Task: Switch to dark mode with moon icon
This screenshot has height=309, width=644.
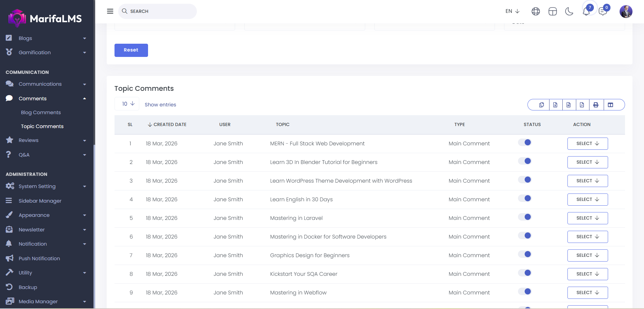Action: pos(569,12)
